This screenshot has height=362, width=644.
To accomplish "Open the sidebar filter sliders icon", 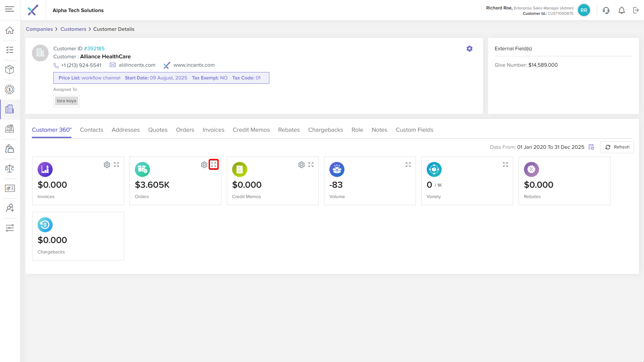I will click(10, 228).
